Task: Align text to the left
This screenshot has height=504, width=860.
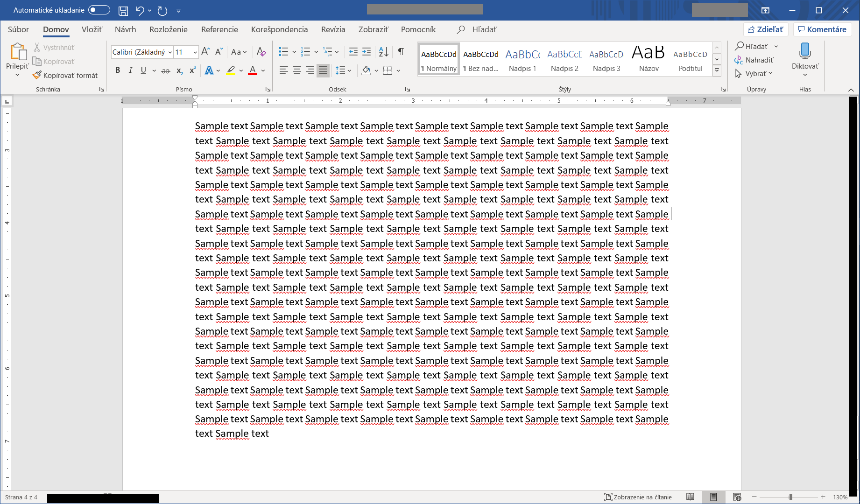Action: pyautogui.click(x=283, y=70)
